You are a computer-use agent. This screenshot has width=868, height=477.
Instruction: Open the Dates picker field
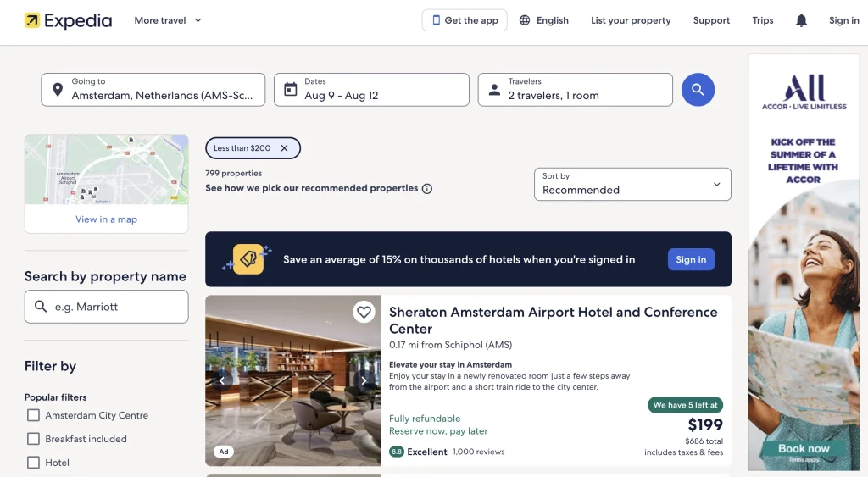[x=371, y=90]
